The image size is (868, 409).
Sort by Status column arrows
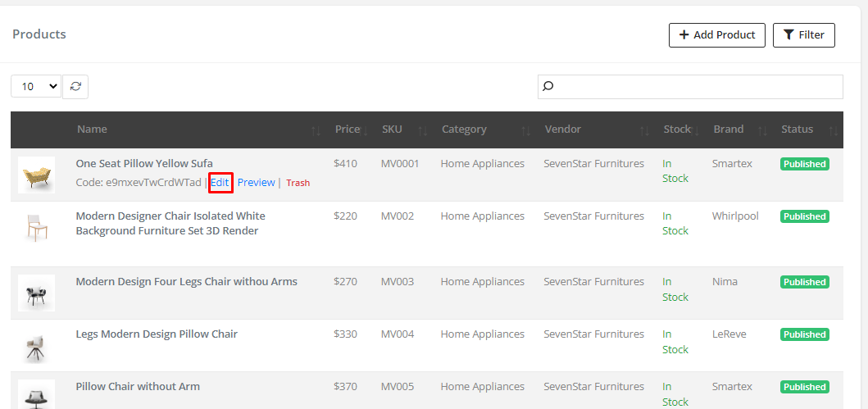(x=833, y=130)
